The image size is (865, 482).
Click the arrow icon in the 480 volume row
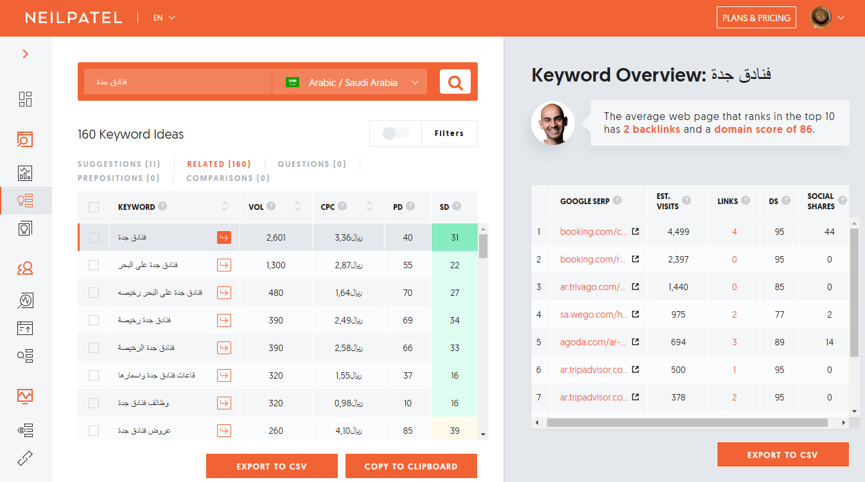[224, 293]
